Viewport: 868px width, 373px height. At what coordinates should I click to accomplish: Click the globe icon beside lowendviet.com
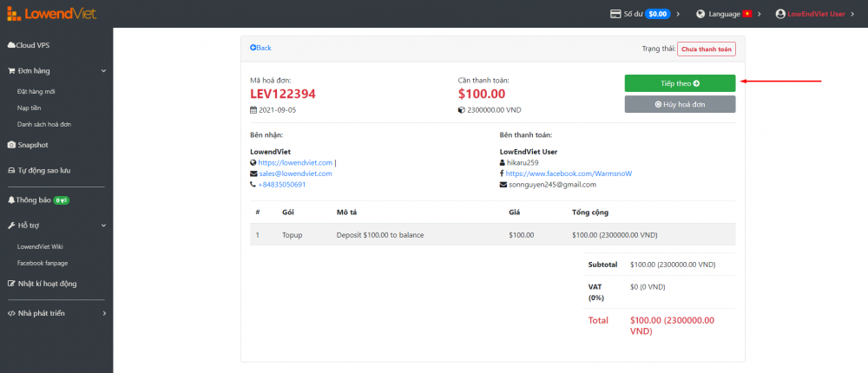(253, 163)
